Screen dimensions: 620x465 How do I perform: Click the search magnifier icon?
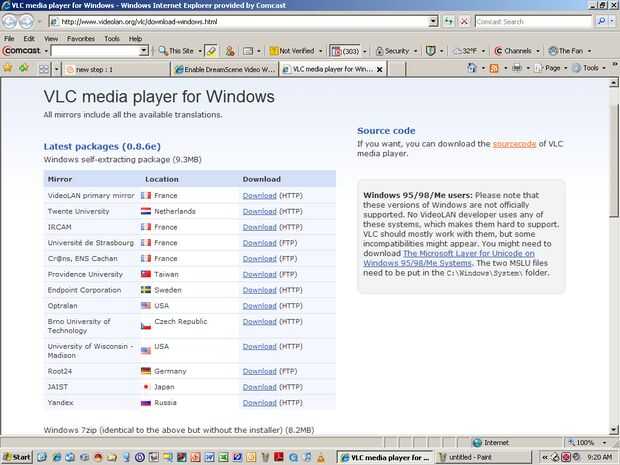601,21
